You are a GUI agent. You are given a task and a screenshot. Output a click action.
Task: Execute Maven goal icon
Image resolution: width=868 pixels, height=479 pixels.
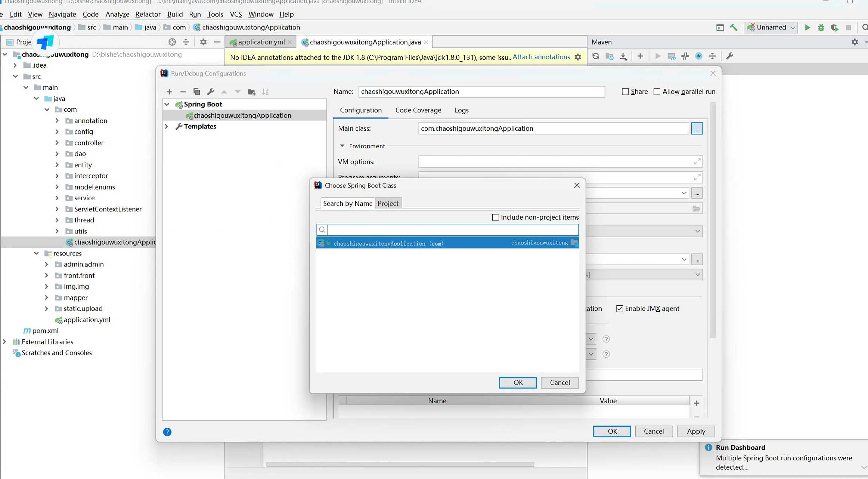tap(671, 56)
